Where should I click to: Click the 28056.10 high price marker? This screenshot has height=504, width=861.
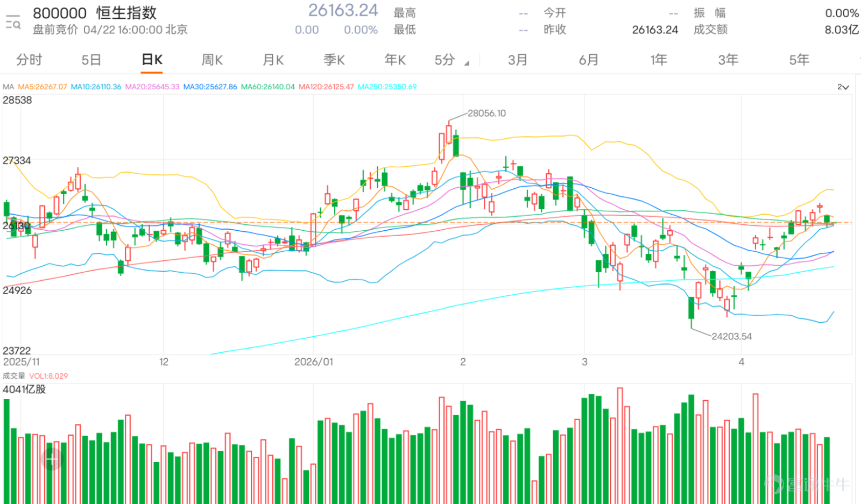486,113
